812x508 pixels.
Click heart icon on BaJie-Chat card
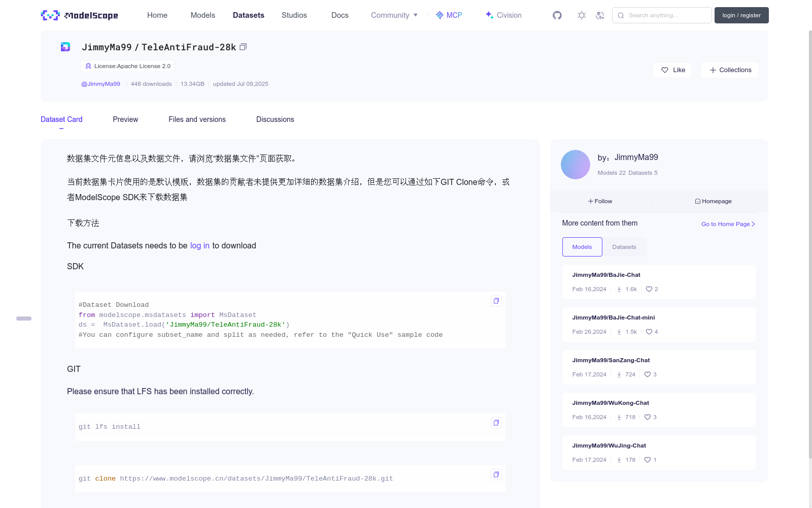tap(649, 289)
